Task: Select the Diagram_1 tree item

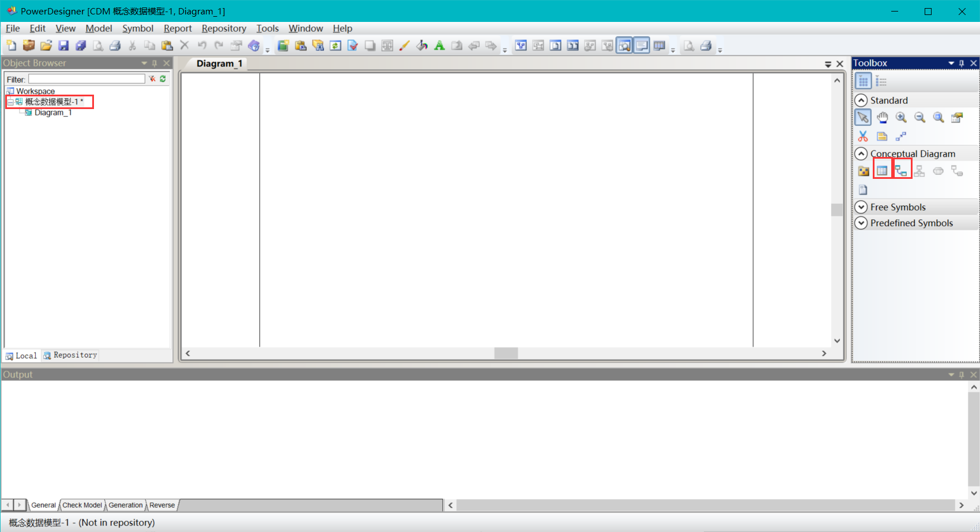Action: [x=53, y=113]
